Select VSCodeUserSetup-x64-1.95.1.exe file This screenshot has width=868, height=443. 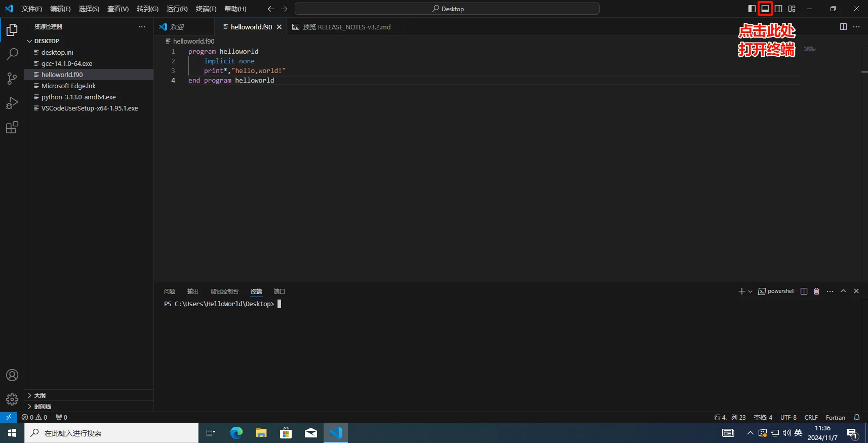(89, 108)
